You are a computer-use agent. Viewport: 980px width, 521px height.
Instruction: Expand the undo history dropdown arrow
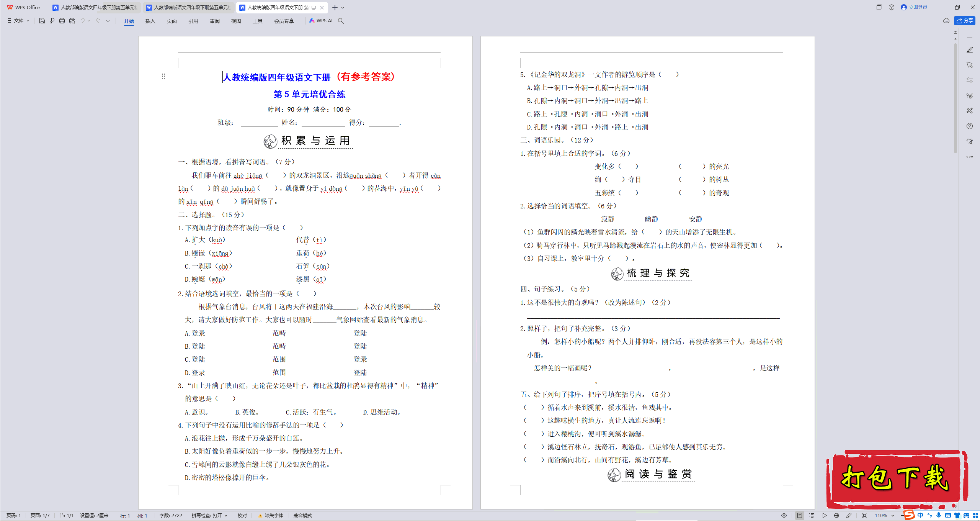(x=89, y=21)
